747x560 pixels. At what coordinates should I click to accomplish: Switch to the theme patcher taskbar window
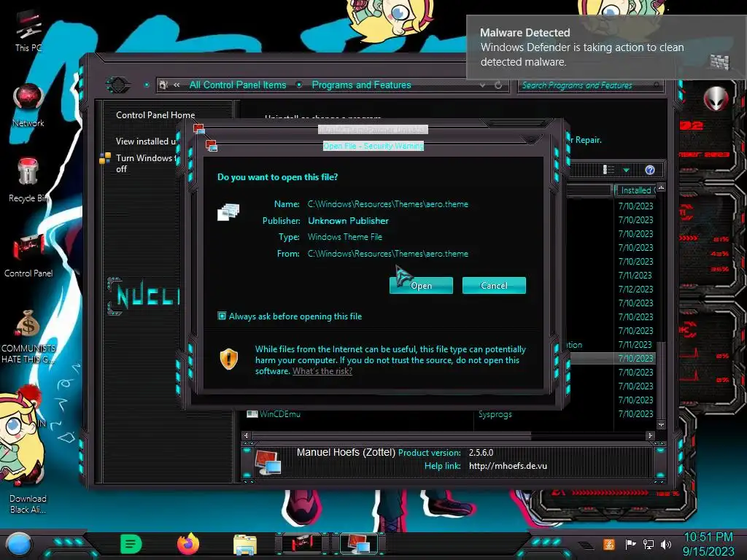(360, 544)
